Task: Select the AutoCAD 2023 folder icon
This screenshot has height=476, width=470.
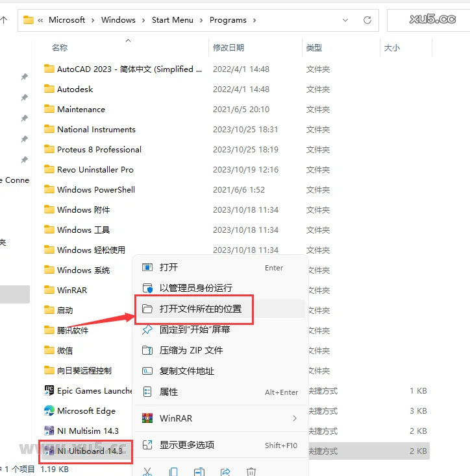Action: click(x=49, y=69)
